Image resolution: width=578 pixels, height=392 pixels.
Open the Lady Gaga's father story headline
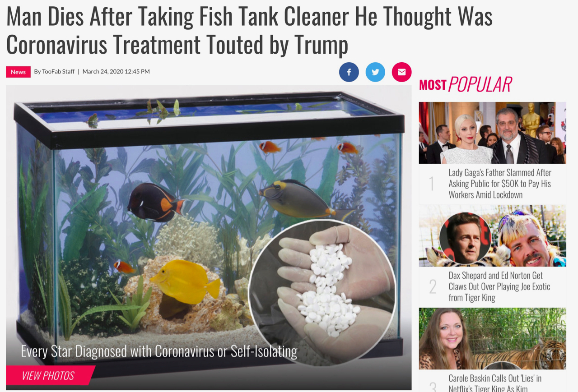coord(500,184)
